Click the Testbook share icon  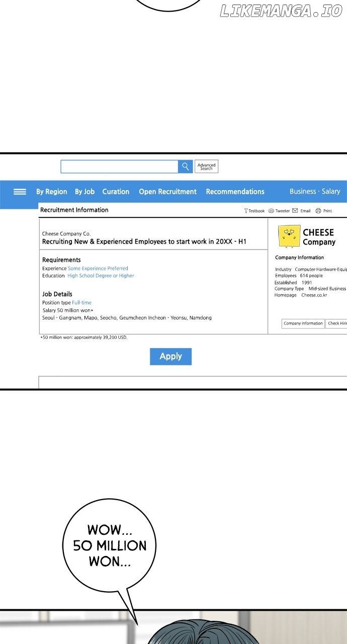pos(246,211)
